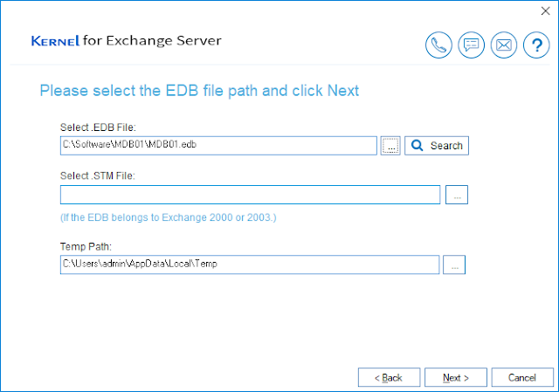Screen dimensions: 559x392
Task: Go back with the Back button
Action: pyautogui.click(x=389, y=377)
